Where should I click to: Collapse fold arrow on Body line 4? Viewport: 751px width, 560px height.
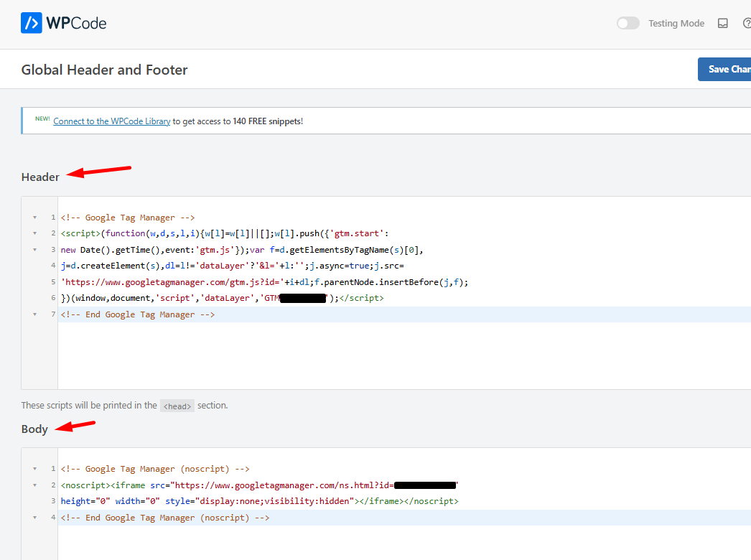35,518
